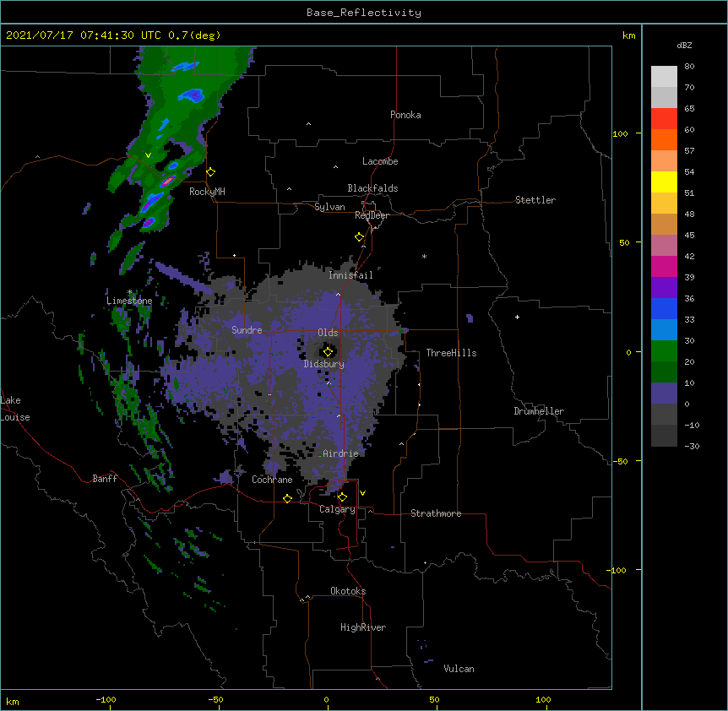Click the yellow diamond marker below Cochrane
Viewport: 728px width, 711px height.
tap(287, 498)
